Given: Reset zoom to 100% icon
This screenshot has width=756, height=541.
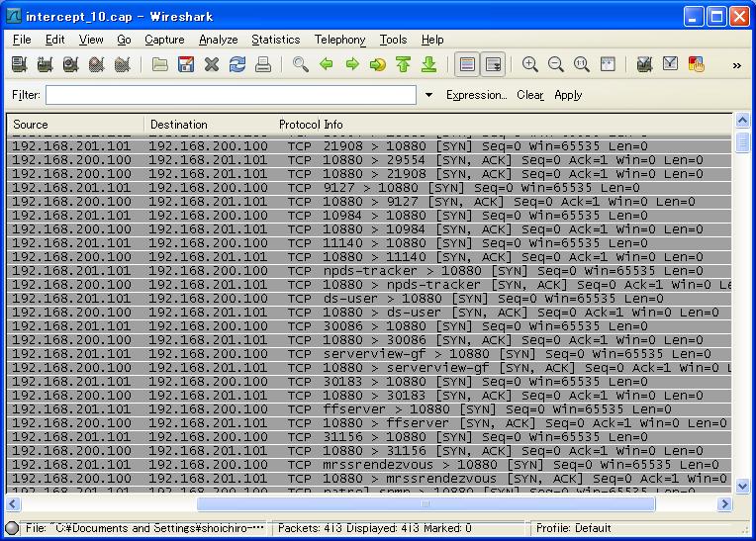Looking at the screenshot, I should 582,64.
